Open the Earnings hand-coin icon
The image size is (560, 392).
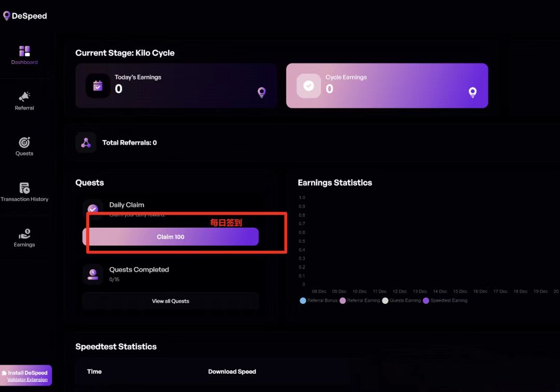(24, 234)
